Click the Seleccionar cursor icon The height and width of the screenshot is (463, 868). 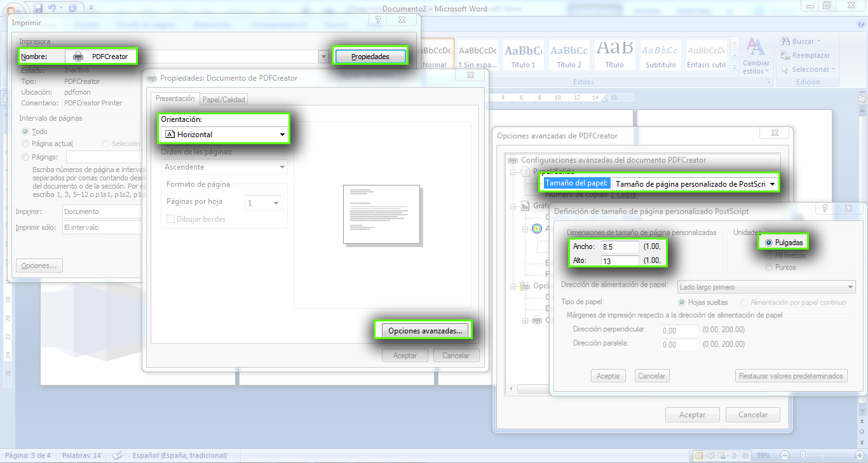click(785, 69)
